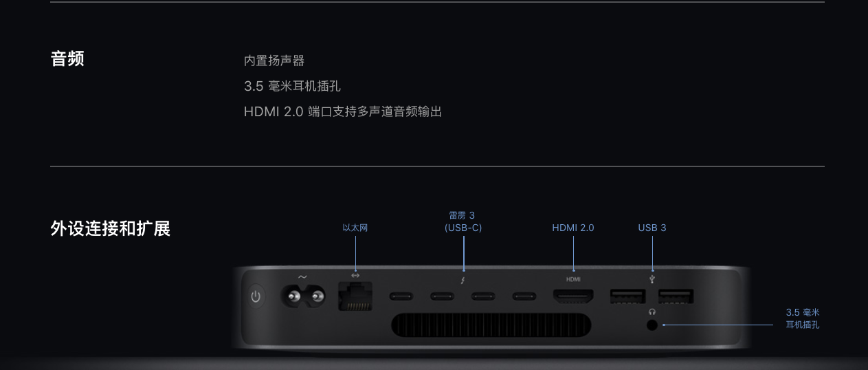Click the power button on the Mac mini
Screen dimensions: 868x370
click(x=256, y=296)
